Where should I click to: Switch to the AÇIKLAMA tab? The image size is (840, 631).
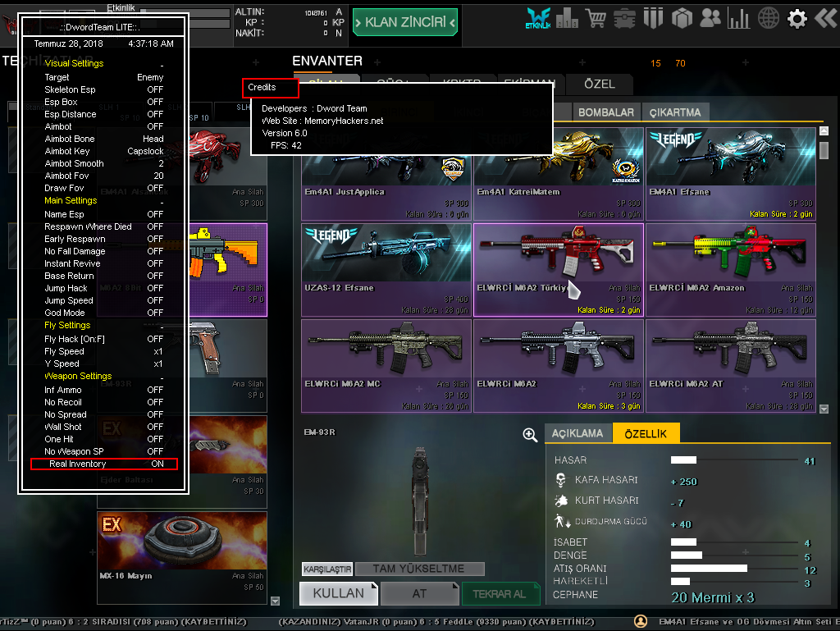[x=577, y=433]
